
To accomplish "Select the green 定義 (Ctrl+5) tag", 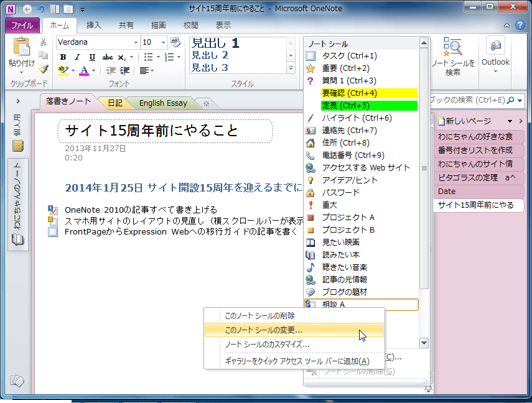I will [362, 106].
